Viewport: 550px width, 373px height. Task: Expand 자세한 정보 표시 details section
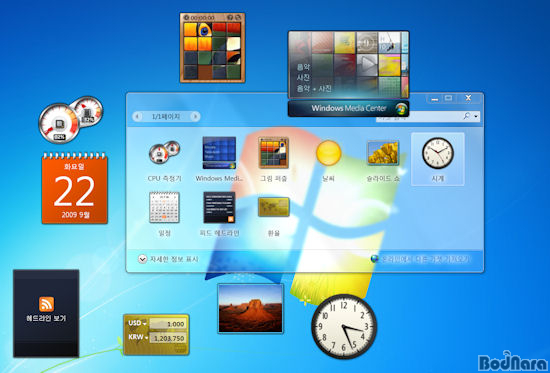(168, 259)
